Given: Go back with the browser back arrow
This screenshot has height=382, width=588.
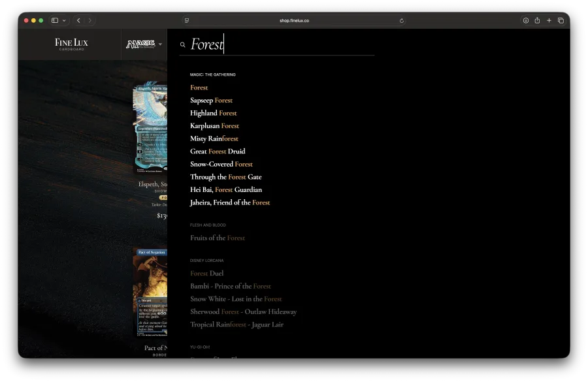Looking at the screenshot, I should click(x=78, y=21).
